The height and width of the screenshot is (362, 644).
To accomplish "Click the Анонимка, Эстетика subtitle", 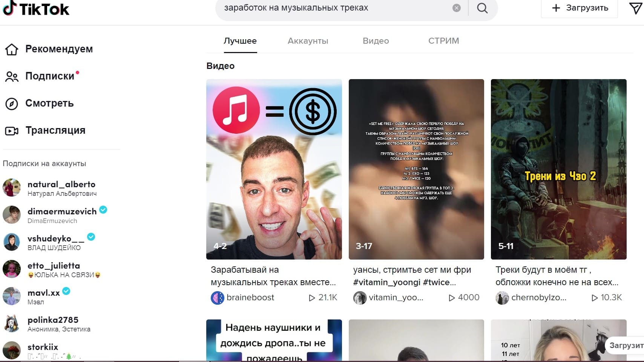I will [59, 329].
